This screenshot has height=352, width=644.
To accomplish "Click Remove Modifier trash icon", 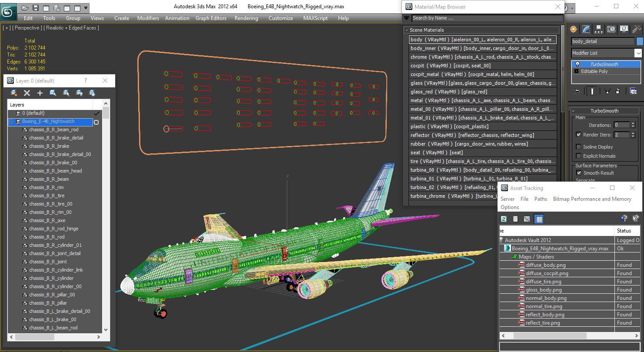I will 617,91.
